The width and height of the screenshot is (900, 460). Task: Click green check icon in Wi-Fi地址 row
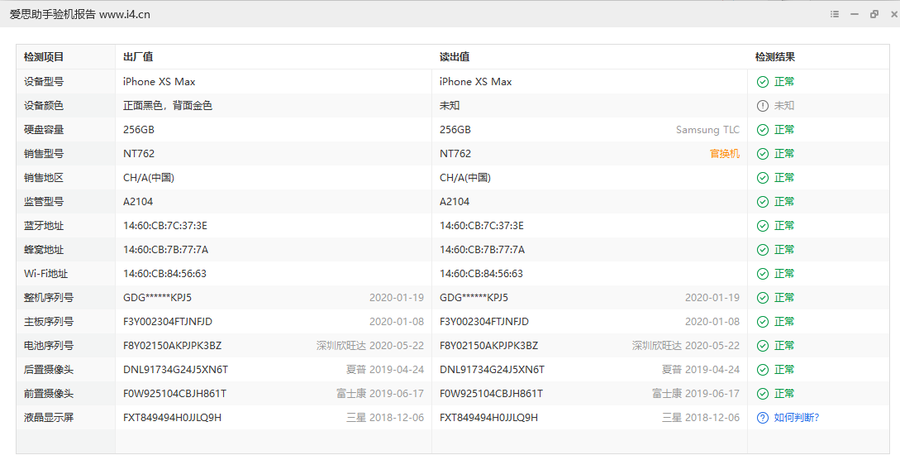tap(762, 274)
